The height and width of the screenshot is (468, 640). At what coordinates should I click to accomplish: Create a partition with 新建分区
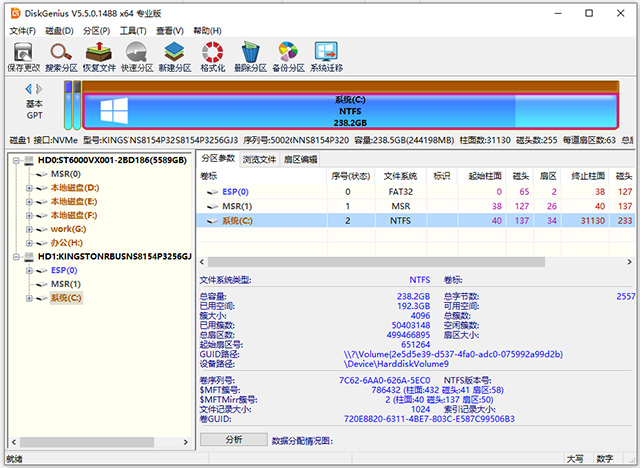pyautogui.click(x=175, y=57)
